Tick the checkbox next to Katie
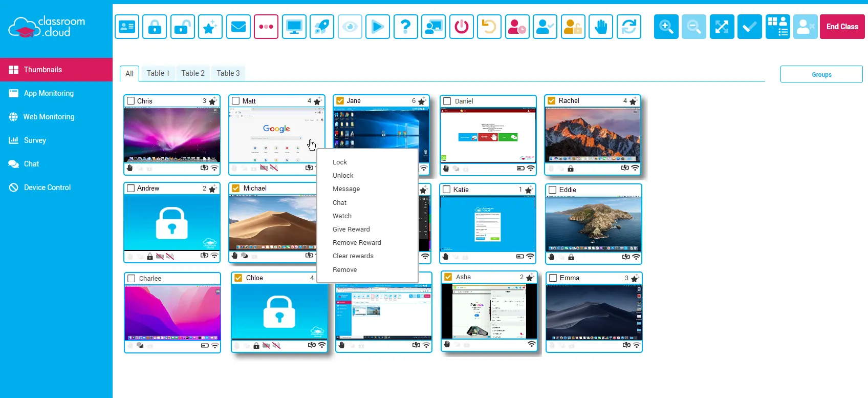Viewport: 868px width, 398px height. pyautogui.click(x=447, y=190)
